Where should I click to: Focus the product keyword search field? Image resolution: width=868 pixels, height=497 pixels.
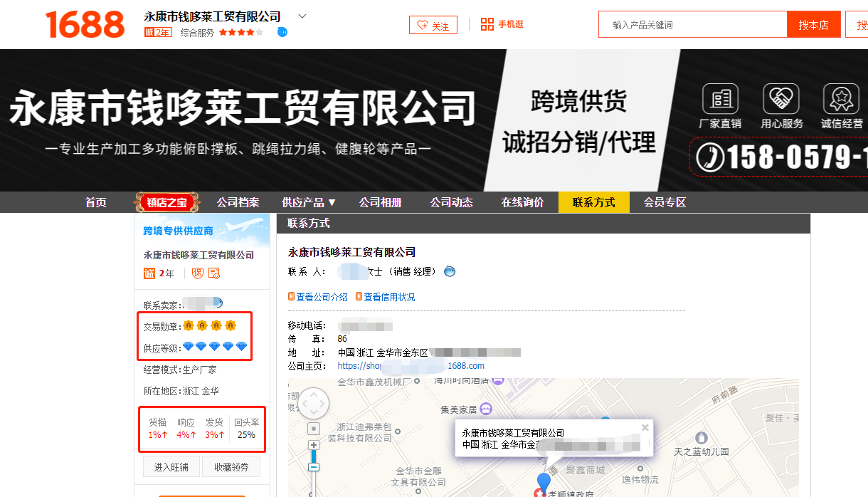point(692,24)
